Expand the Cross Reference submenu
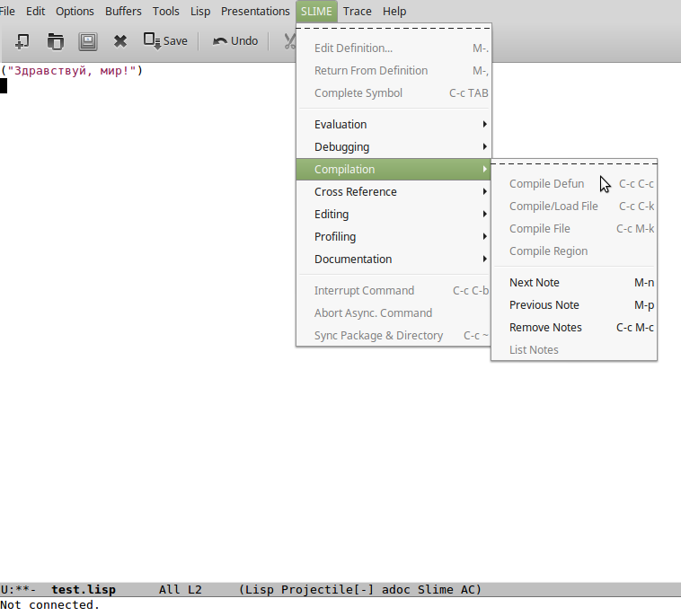The width and height of the screenshot is (681, 616). coord(394,192)
